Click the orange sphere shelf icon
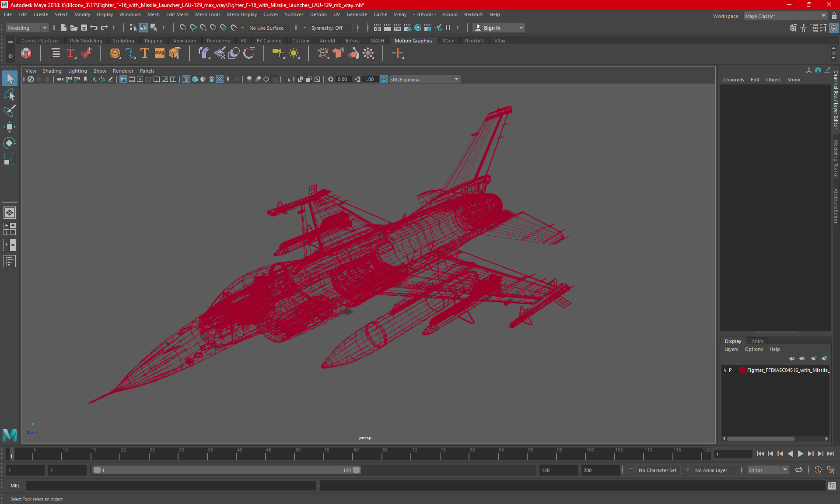The height and width of the screenshot is (504, 840). [115, 53]
